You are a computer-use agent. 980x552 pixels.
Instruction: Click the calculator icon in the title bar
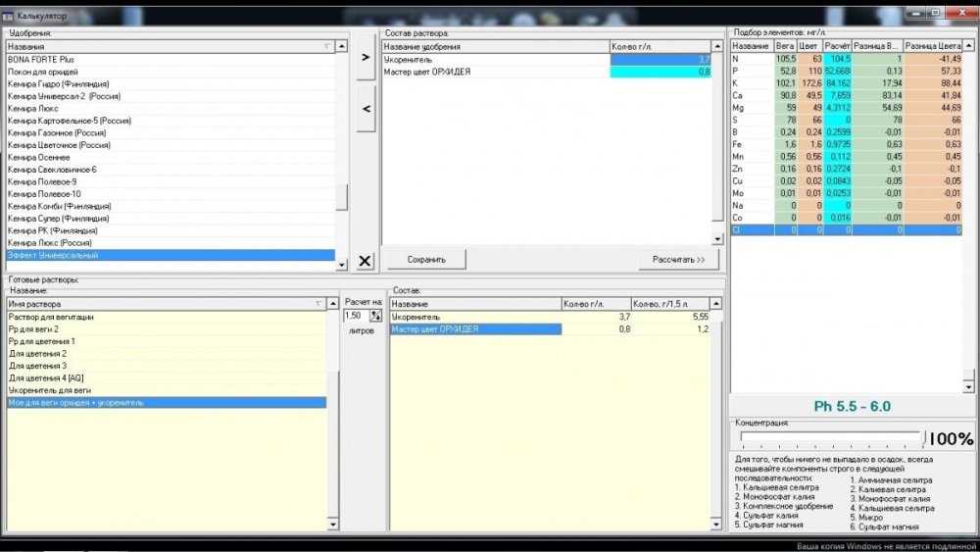coord(8,16)
